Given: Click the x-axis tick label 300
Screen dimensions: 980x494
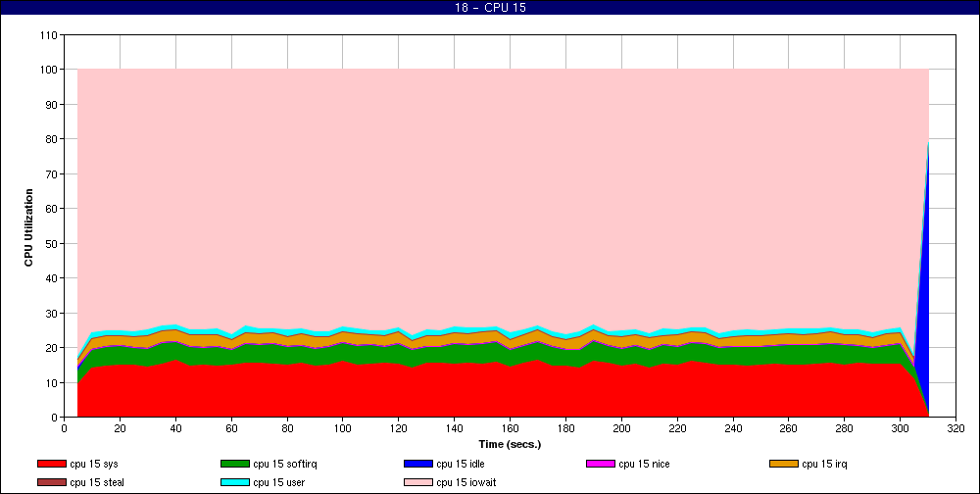Looking at the screenshot, I should 900,428.
